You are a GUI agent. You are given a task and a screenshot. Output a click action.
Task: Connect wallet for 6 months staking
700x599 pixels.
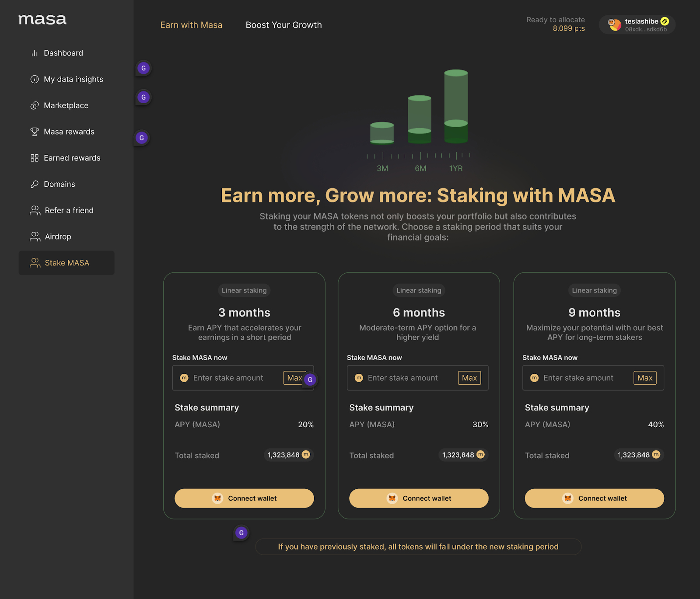[419, 498]
